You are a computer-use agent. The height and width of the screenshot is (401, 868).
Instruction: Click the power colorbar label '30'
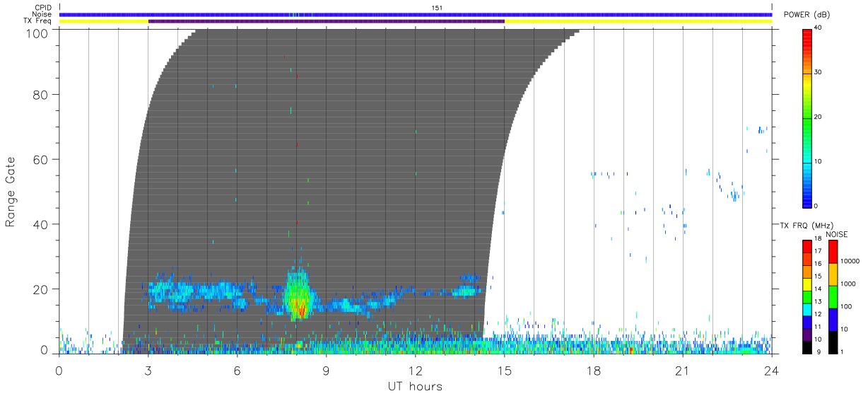point(819,73)
